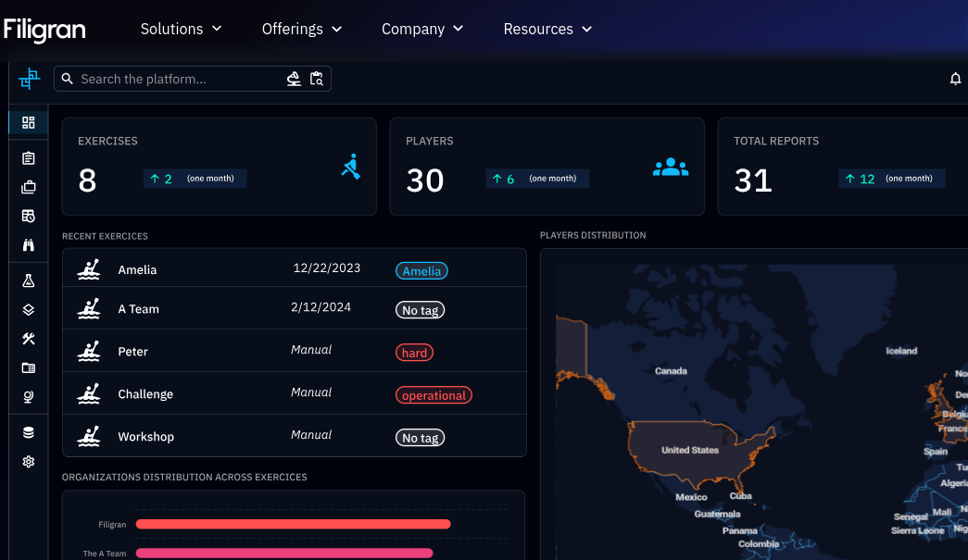Viewport: 968px width, 560px height.
Task: Click the red hard tag chip
Action: pos(414,353)
